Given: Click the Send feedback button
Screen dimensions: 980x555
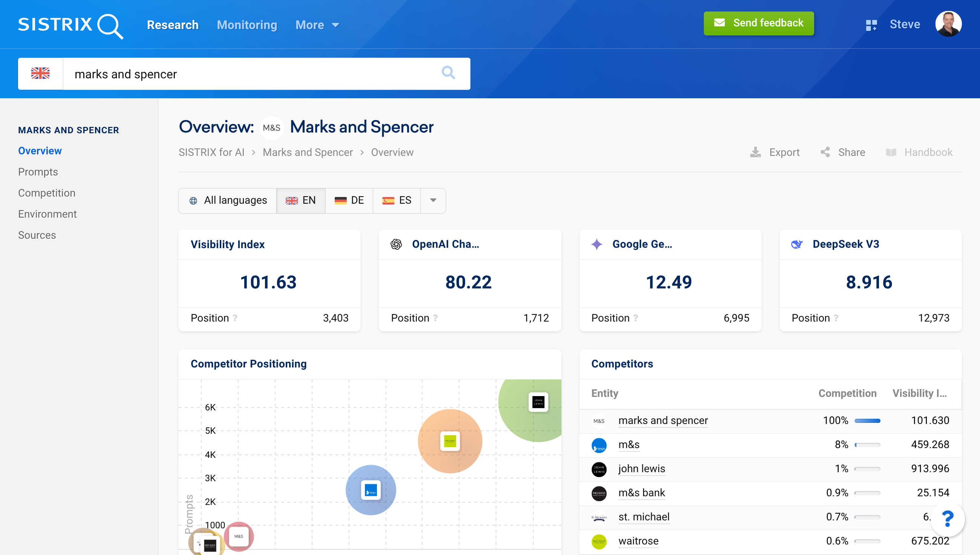Looking at the screenshot, I should coord(758,23).
